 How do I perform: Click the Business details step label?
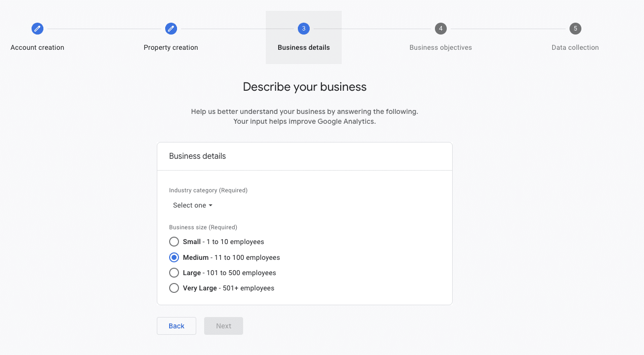304,48
